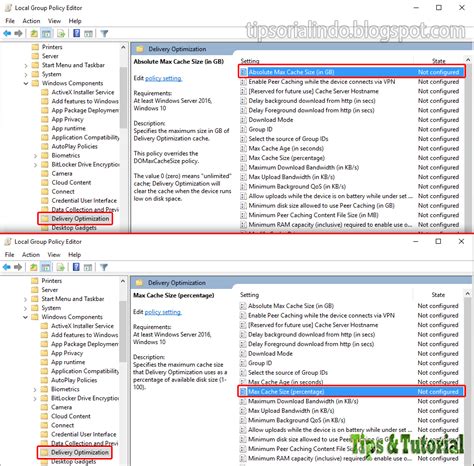Click the Filter funnel icon in the bottom window toolbar
Viewport: 474px width, 466px height.
(x=104, y=267)
